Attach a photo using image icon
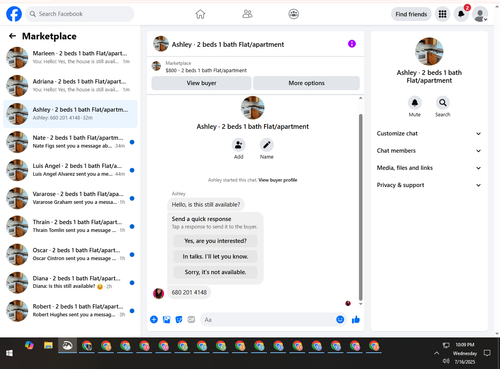 [166, 320]
